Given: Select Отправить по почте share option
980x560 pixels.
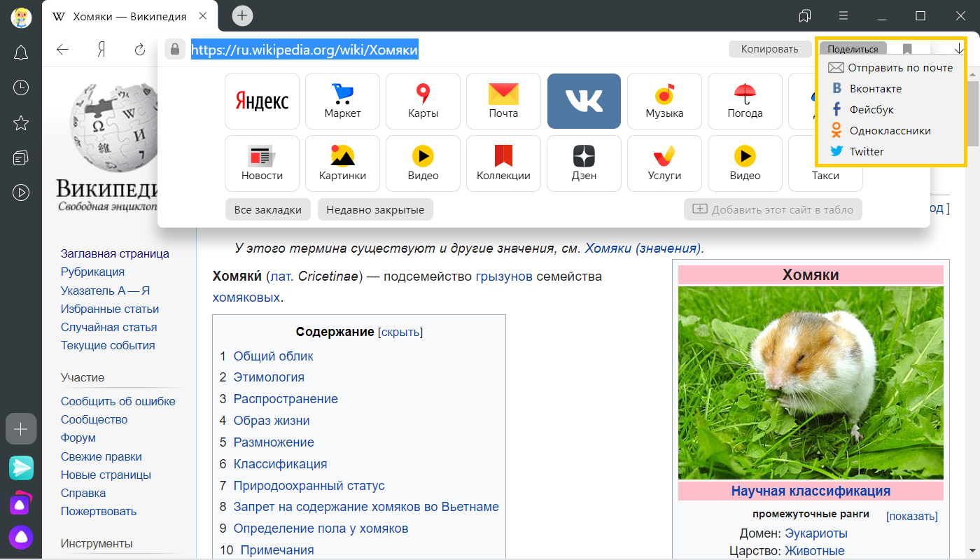Looking at the screenshot, I should [890, 68].
